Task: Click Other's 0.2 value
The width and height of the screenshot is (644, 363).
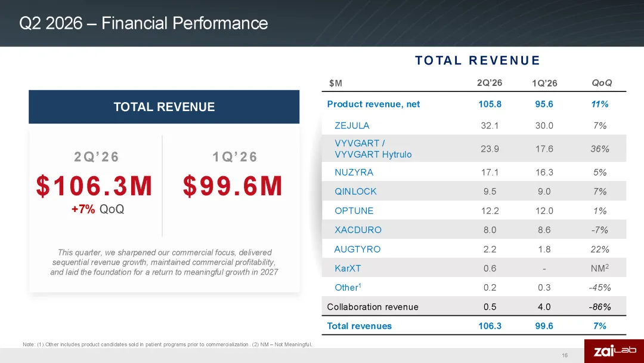Action: tap(490, 288)
